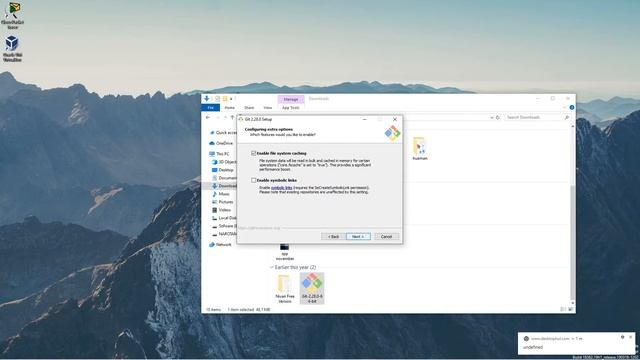The width and height of the screenshot is (640, 360).
Task: Select OneDrive in navigation pane
Action: pyautogui.click(x=221, y=143)
